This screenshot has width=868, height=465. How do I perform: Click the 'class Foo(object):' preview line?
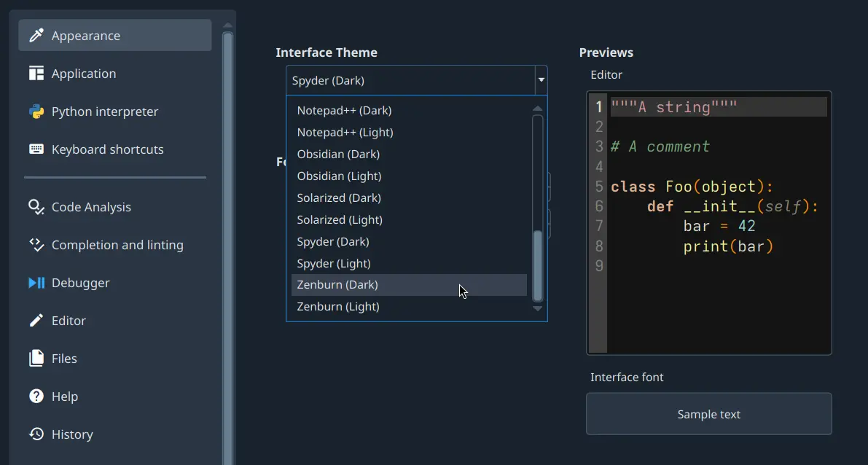click(x=692, y=187)
